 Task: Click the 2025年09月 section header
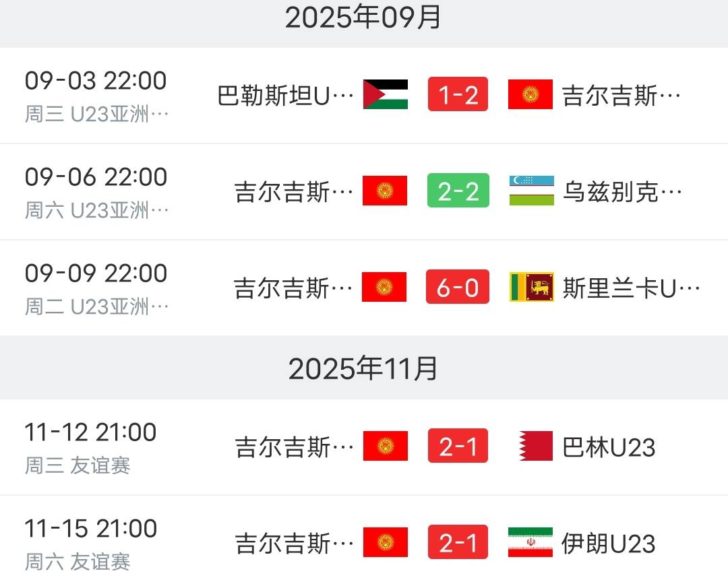pos(363,18)
